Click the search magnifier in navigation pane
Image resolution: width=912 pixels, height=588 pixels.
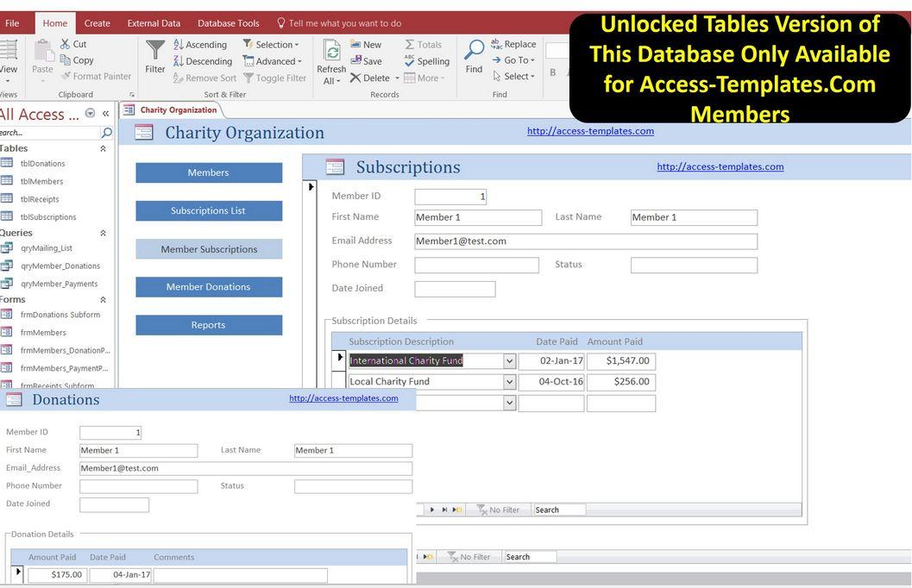106,133
